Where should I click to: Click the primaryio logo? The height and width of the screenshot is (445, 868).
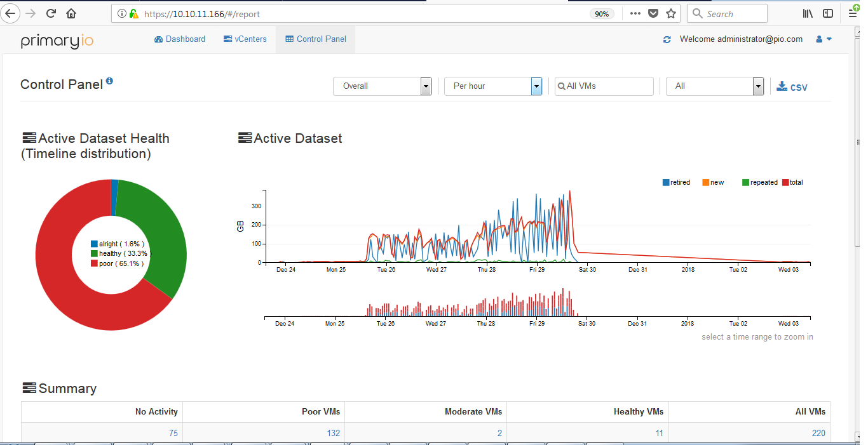point(57,41)
